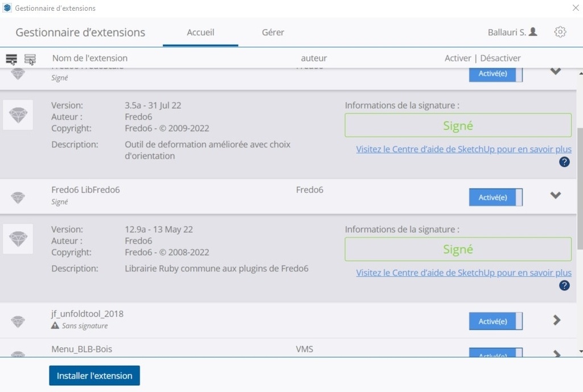The image size is (583, 392).
Task: Click the version text 12.9a - 13 May 22
Action: coord(159,229)
